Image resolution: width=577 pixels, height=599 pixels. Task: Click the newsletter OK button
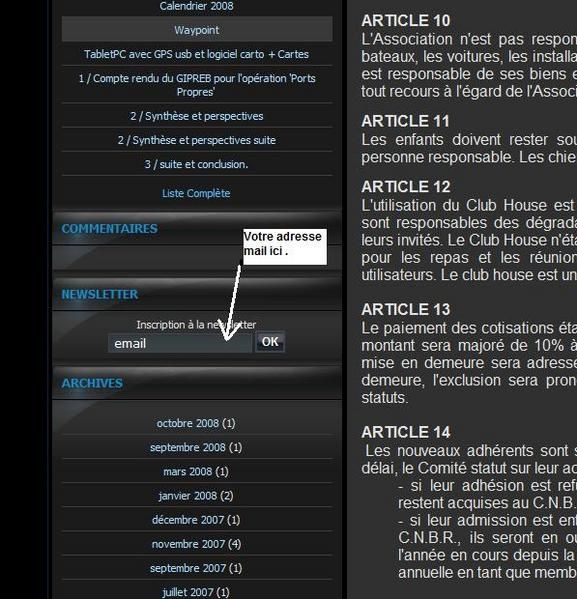tap(270, 342)
